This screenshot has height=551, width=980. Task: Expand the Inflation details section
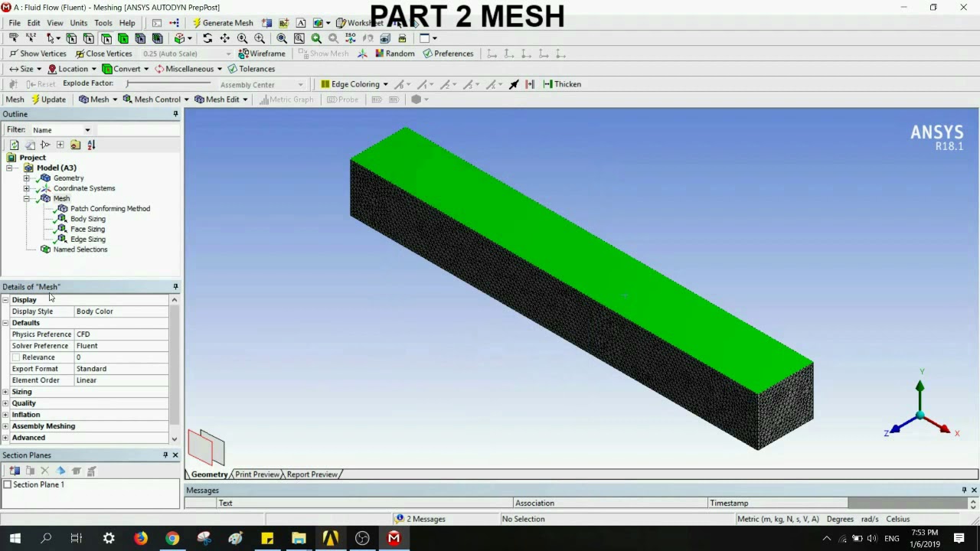(x=5, y=415)
